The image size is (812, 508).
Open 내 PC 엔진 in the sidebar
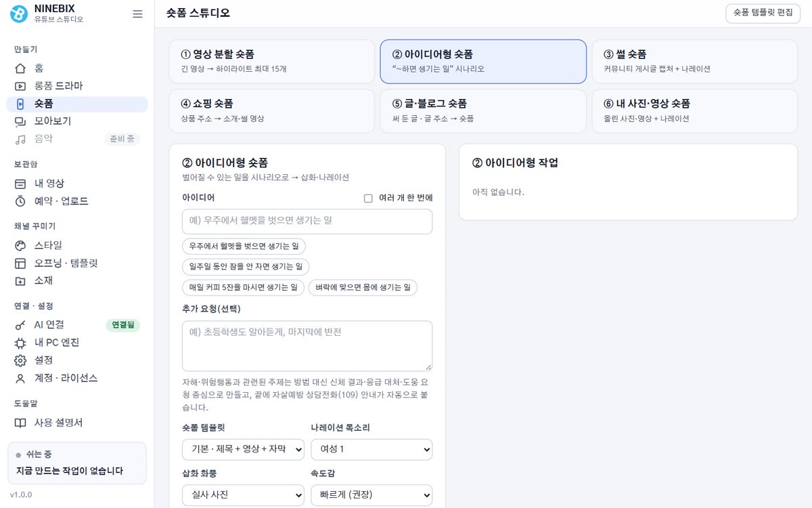point(77,343)
